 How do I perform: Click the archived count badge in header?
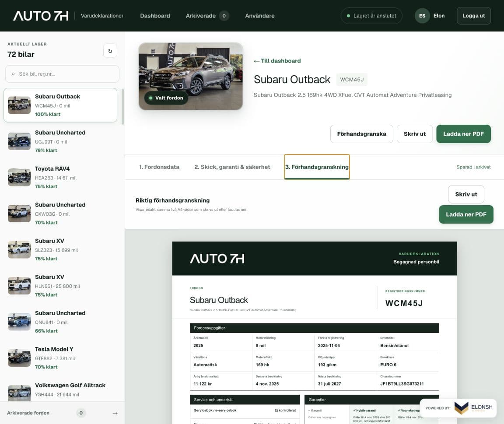pos(224,16)
